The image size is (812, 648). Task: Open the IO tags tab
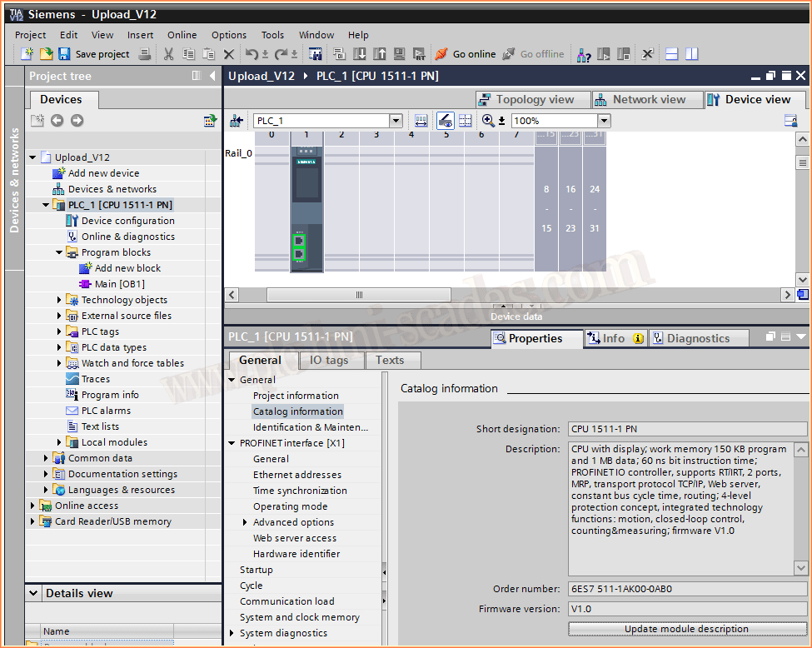click(329, 360)
